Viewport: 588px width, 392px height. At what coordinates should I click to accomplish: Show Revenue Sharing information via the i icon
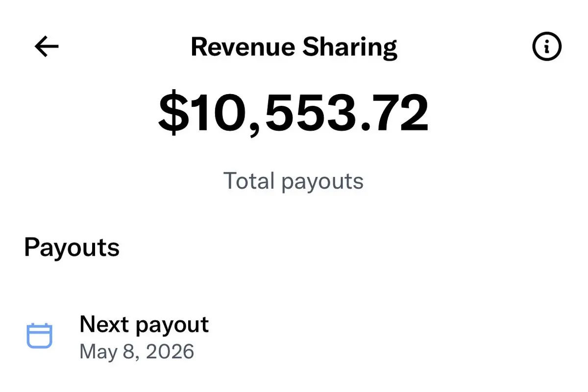547,47
